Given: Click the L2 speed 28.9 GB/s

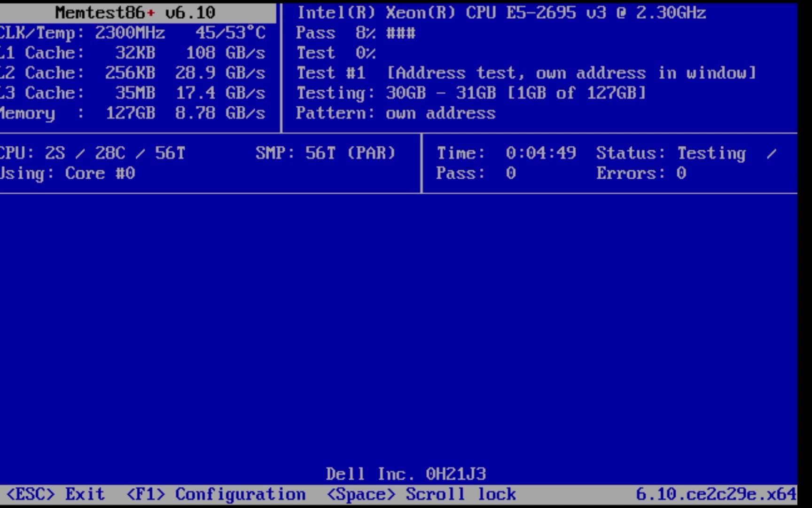Looking at the screenshot, I should coord(220,73).
